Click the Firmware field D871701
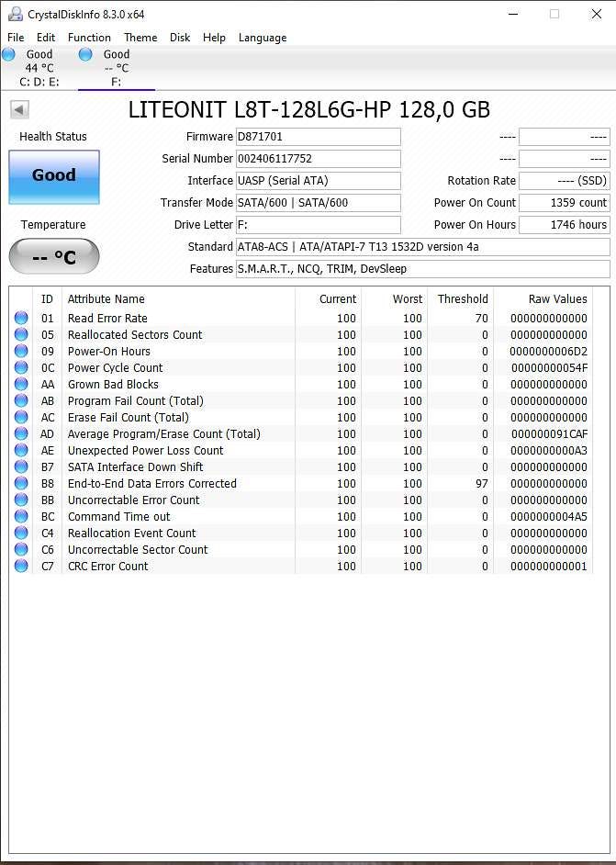This screenshot has width=616, height=865. pyautogui.click(x=319, y=137)
